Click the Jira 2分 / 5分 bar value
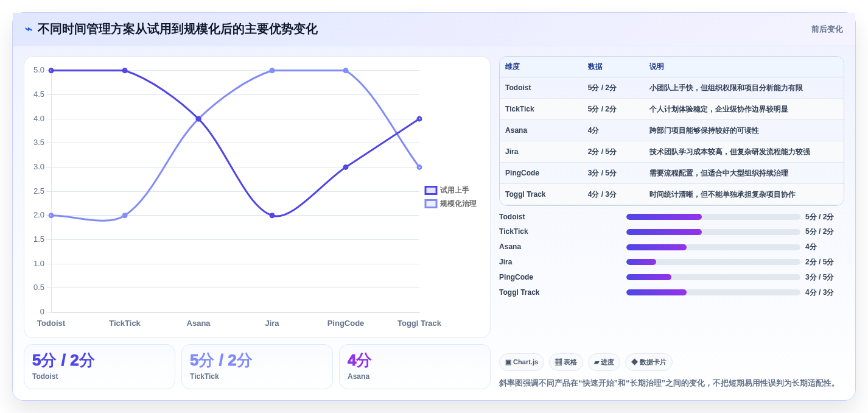Viewport: 868px width, 413px height. pyautogui.click(x=819, y=262)
